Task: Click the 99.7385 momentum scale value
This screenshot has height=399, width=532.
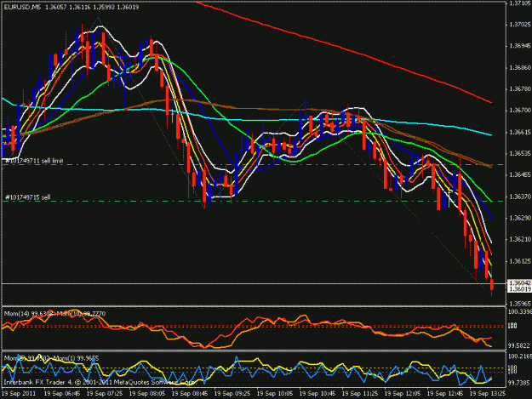Action: tap(518, 383)
